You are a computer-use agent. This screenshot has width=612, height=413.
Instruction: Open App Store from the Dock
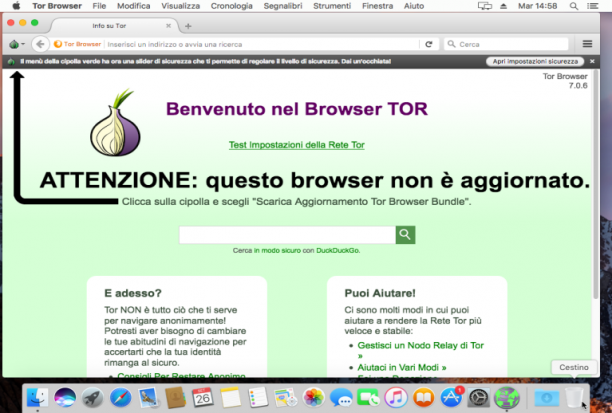point(452,398)
